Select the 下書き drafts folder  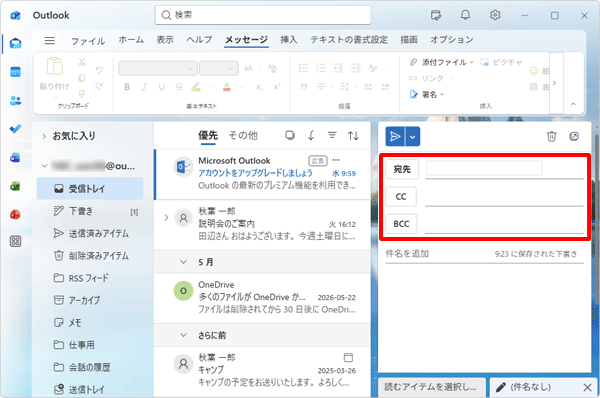pyautogui.click(x=90, y=211)
